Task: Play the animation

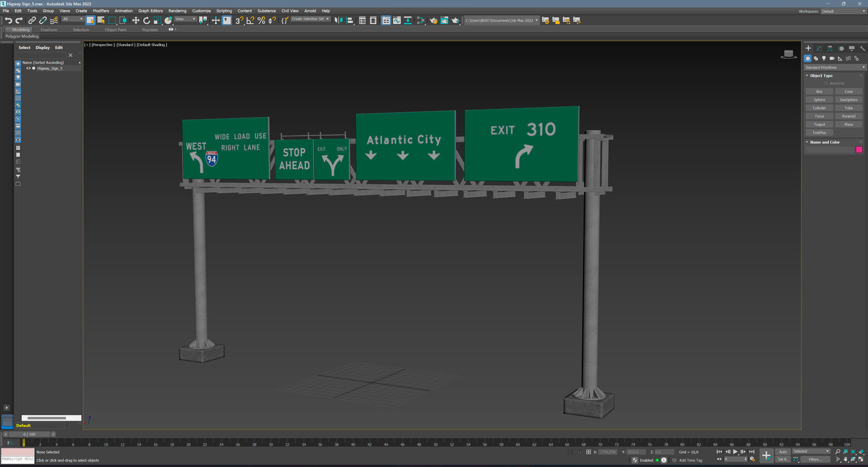Action: pos(736,452)
